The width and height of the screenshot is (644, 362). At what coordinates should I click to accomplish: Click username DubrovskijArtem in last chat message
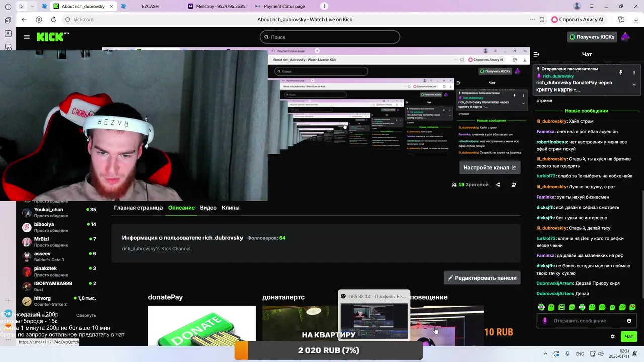(x=555, y=294)
